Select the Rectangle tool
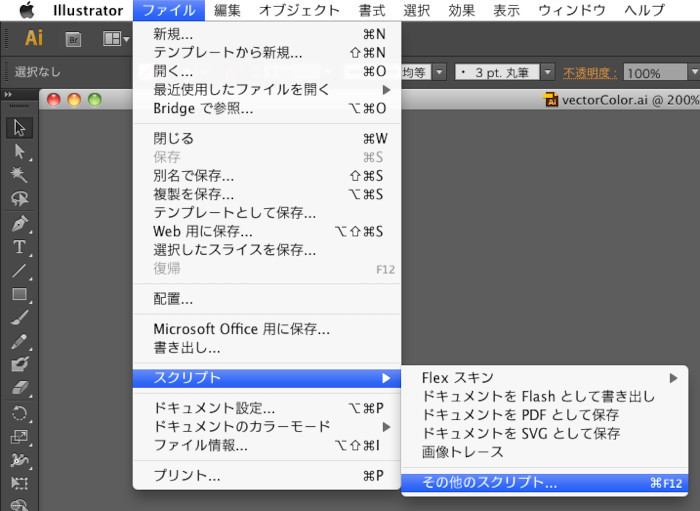This screenshot has width=700, height=511. point(20,295)
